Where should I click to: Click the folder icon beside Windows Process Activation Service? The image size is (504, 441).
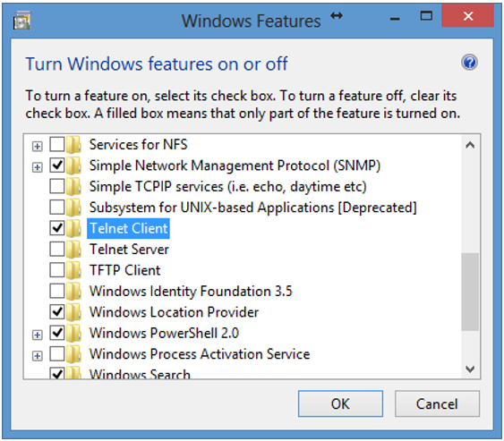pyautogui.click(x=74, y=354)
